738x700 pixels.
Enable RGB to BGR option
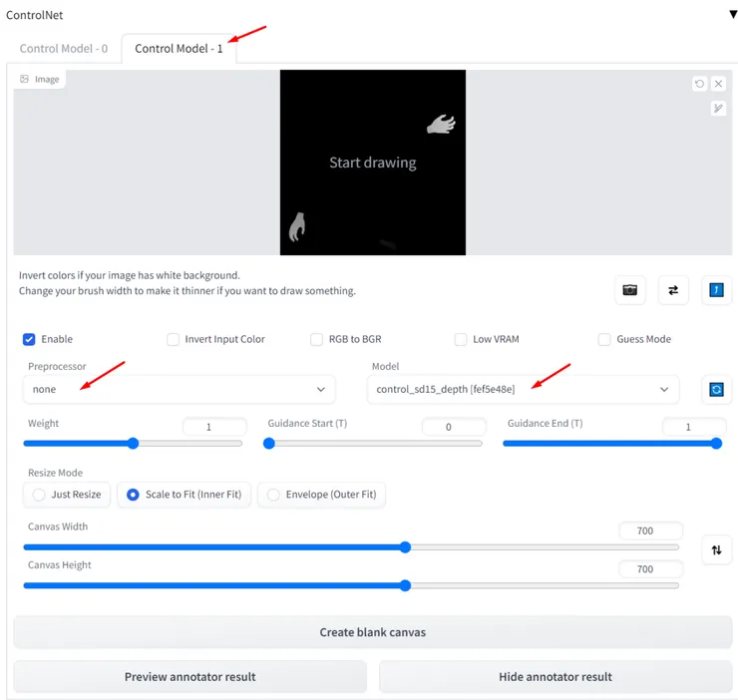(x=317, y=339)
